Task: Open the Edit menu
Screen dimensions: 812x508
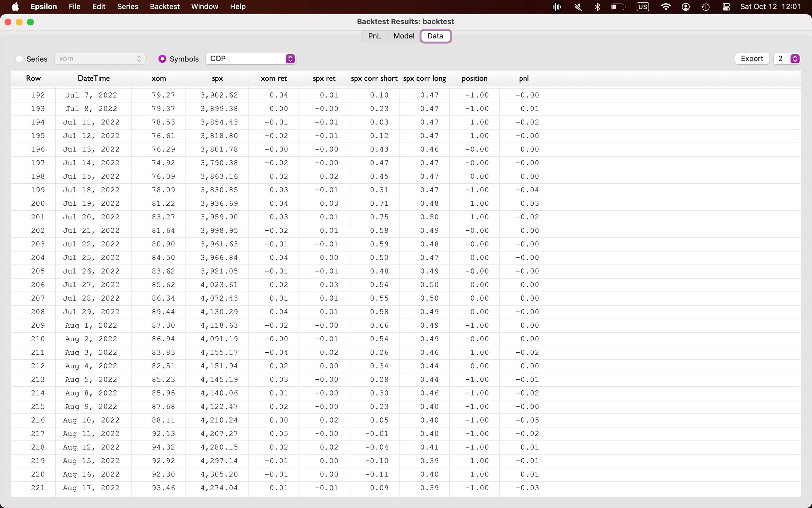Action: click(99, 7)
